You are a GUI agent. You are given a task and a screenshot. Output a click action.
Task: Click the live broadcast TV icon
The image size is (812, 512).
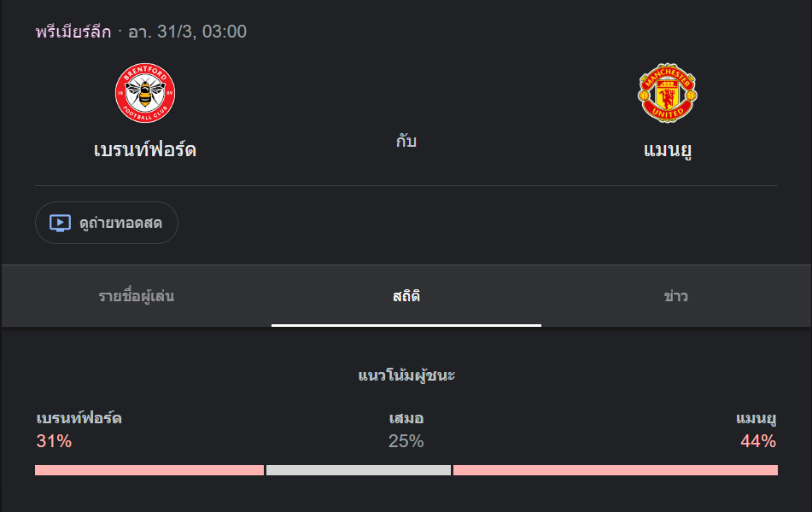click(x=60, y=223)
